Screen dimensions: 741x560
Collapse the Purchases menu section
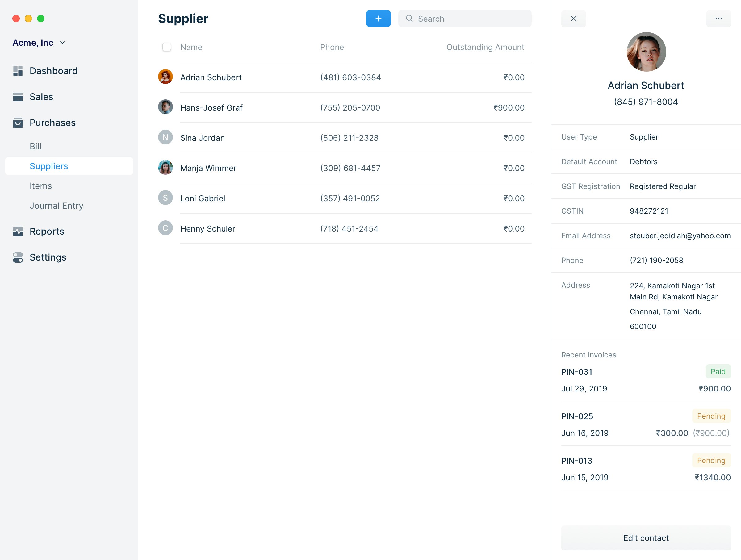(52, 123)
